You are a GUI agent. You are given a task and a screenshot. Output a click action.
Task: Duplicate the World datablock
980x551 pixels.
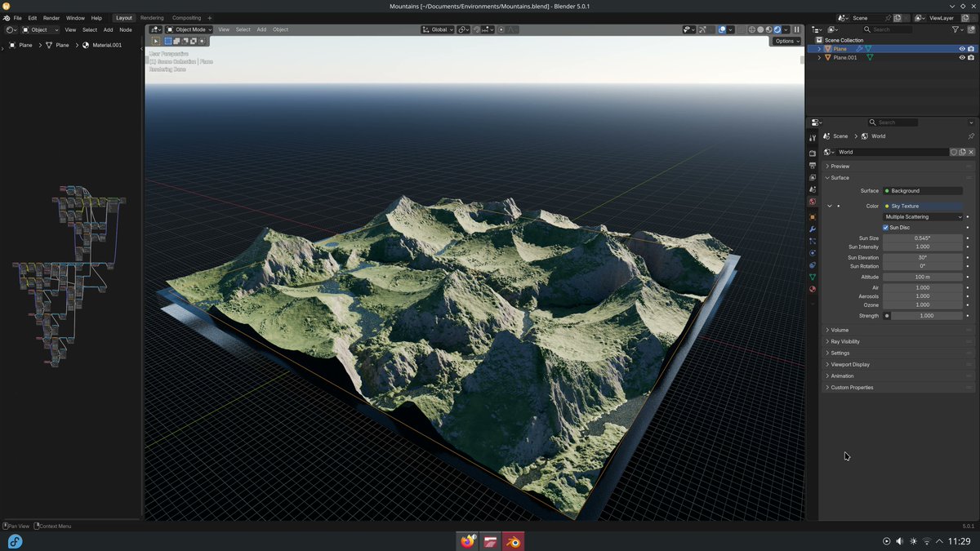962,152
